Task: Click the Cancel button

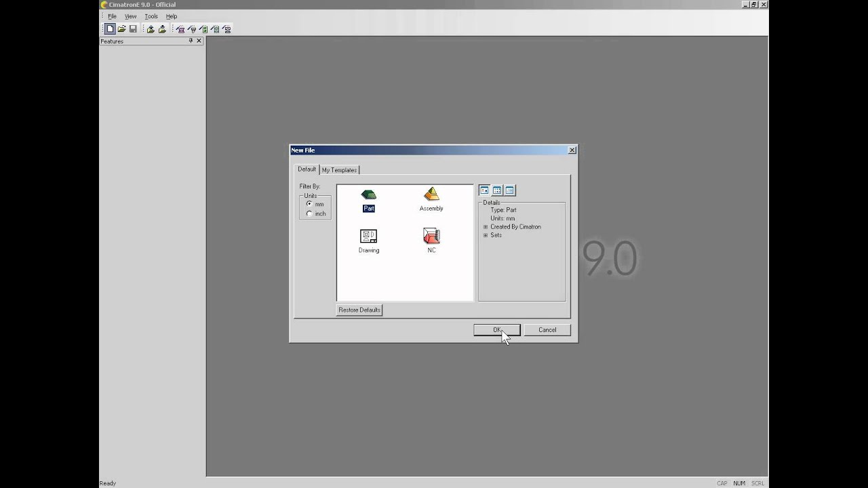Action: point(547,330)
